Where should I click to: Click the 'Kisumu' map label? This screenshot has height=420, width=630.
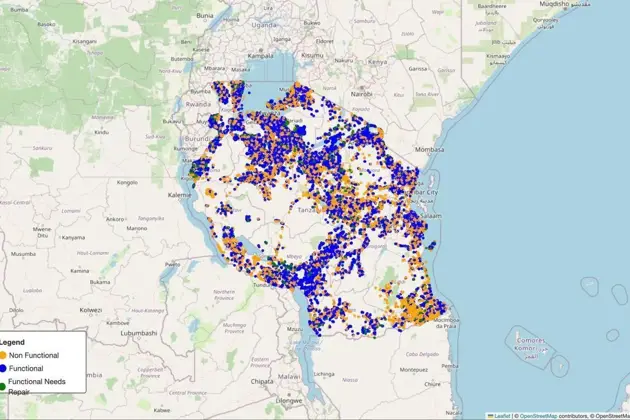[x=312, y=55]
